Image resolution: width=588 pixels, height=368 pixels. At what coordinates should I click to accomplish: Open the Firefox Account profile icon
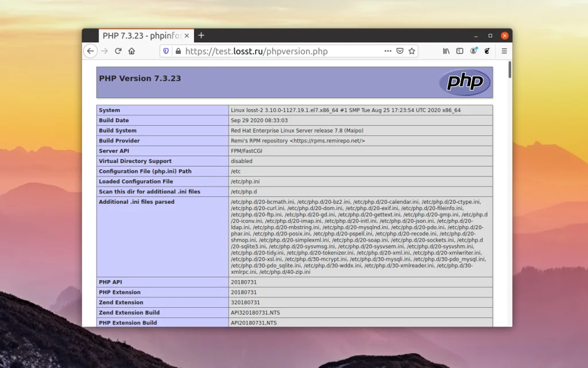tap(474, 51)
